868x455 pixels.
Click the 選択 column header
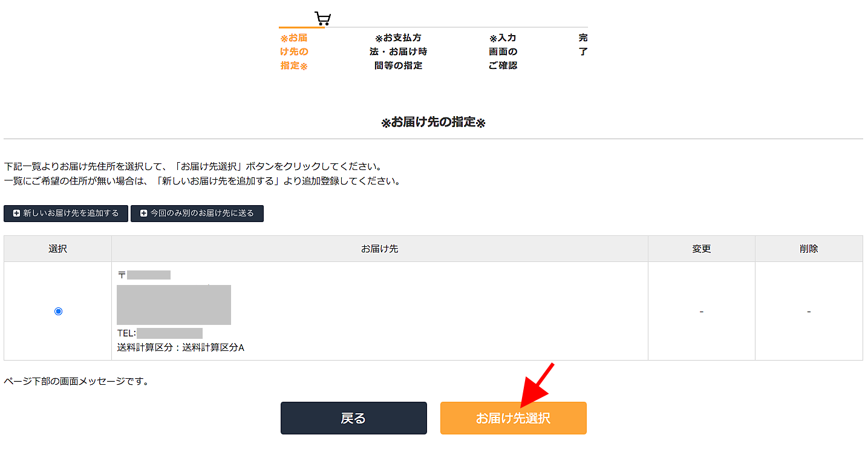58,249
